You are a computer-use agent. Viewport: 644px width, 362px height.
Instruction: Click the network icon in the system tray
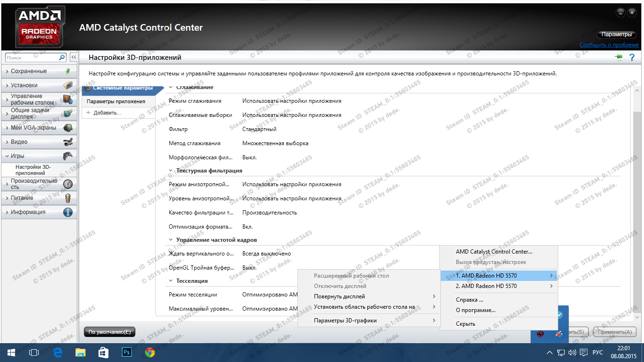561,353
